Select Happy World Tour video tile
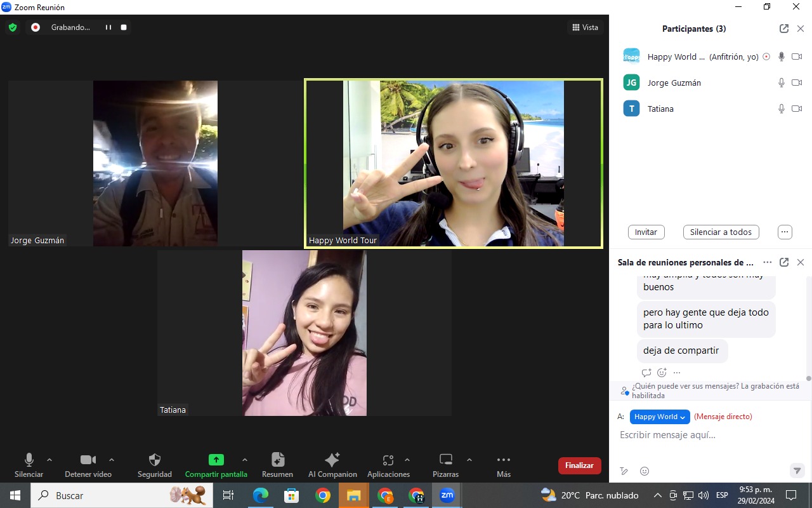The height and width of the screenshot is (508, 812). (x=454, y=163)
